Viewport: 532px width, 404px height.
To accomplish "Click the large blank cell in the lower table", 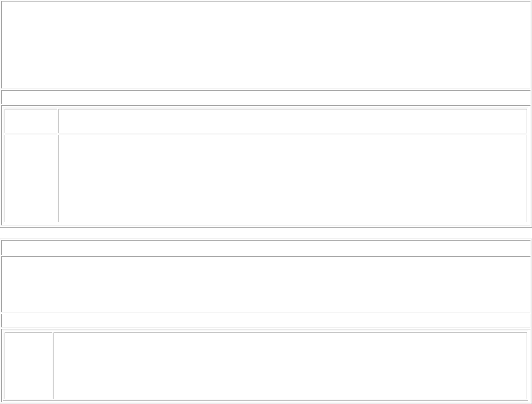I will tap(266, 284).
